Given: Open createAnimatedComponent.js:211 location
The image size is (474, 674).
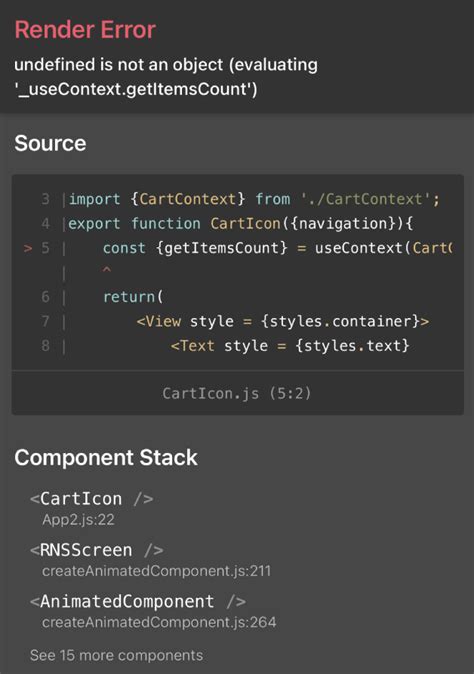Looking at the screenshot, I should tap(156, 571).
